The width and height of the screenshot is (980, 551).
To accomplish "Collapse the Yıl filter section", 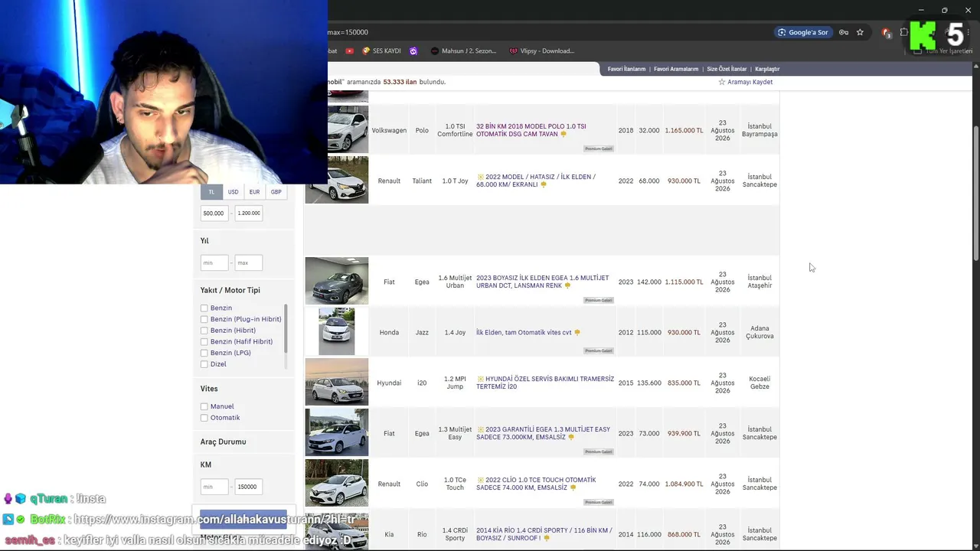I will point(204,240).
